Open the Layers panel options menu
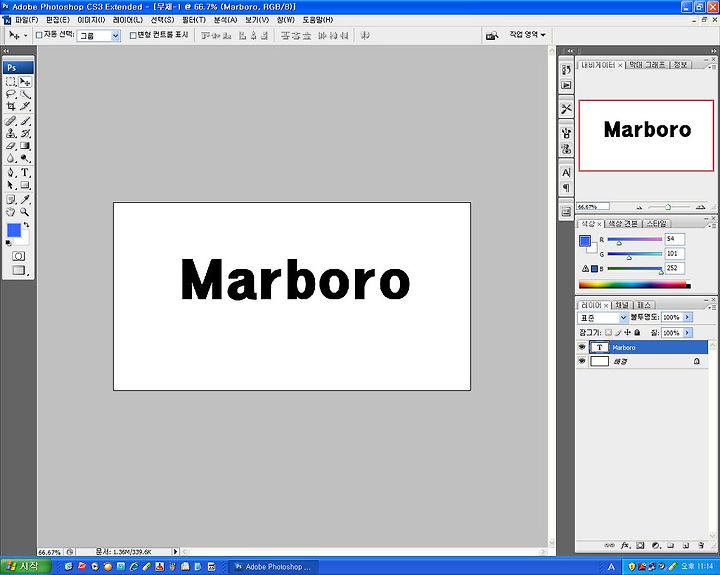The height and width of the screenshot is (575, 720). point(711,307)
